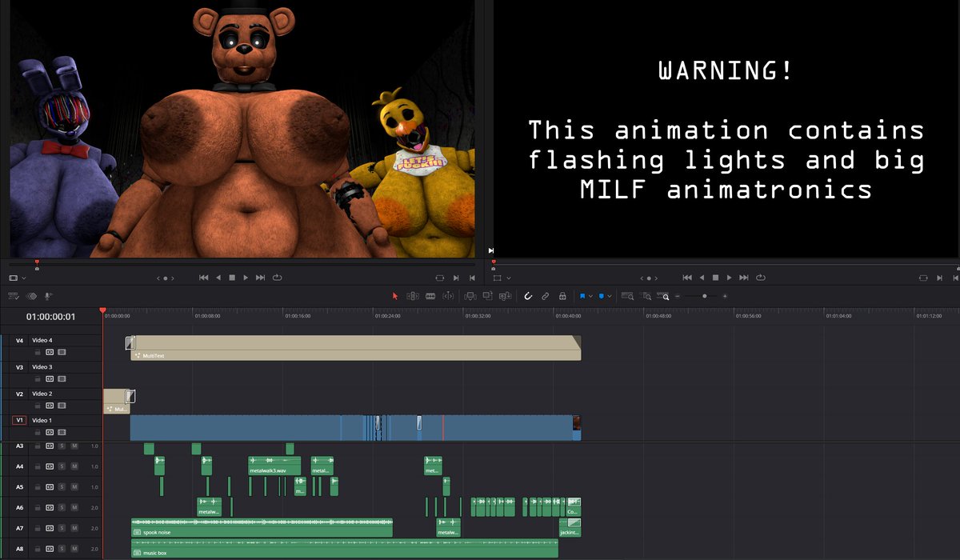Solo the A8 audio track
The width and height of the screenshot is (960, 560).
pyautogui.click(x=62, y=550)
